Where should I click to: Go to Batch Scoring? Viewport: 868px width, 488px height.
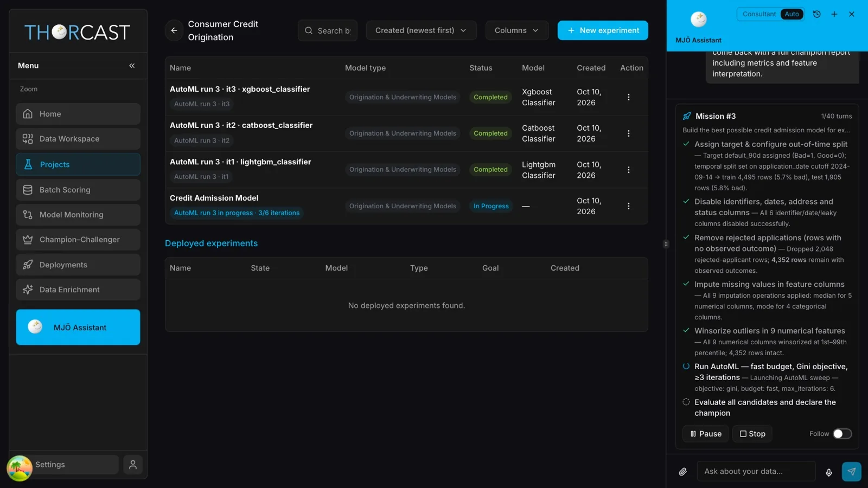(78, 190)
